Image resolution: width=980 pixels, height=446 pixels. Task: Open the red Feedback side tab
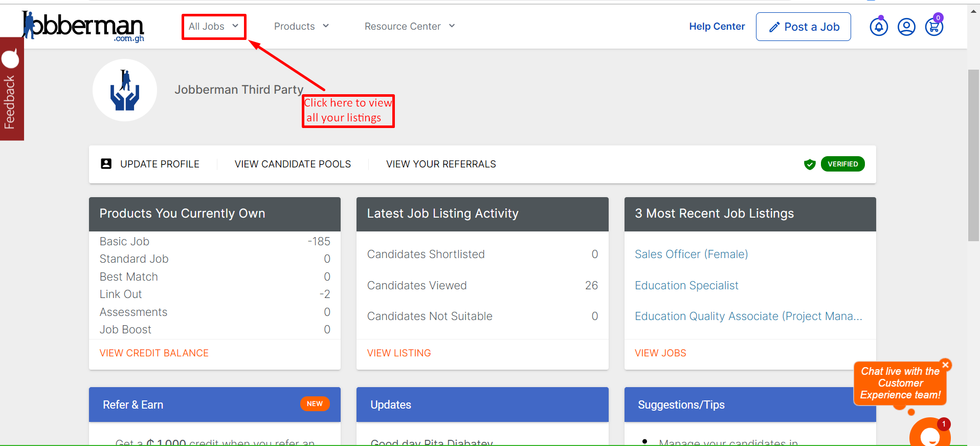(x=12, y=89)
